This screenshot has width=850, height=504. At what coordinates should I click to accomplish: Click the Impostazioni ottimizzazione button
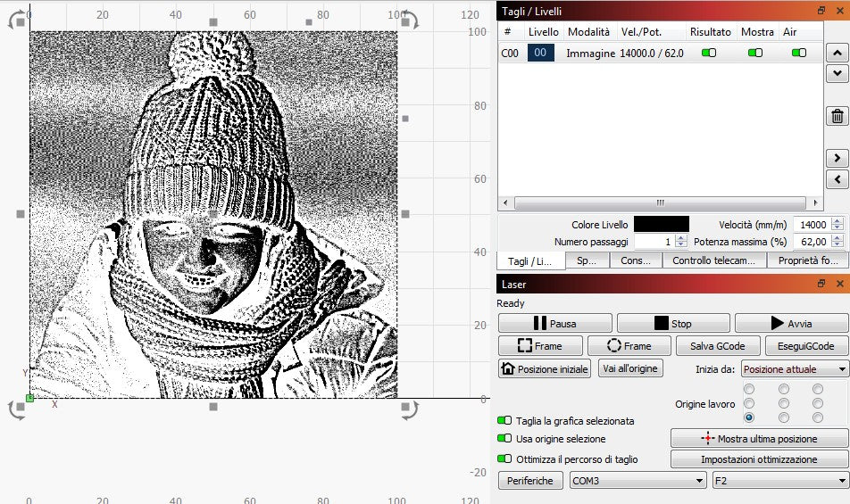tap(758, 459)
